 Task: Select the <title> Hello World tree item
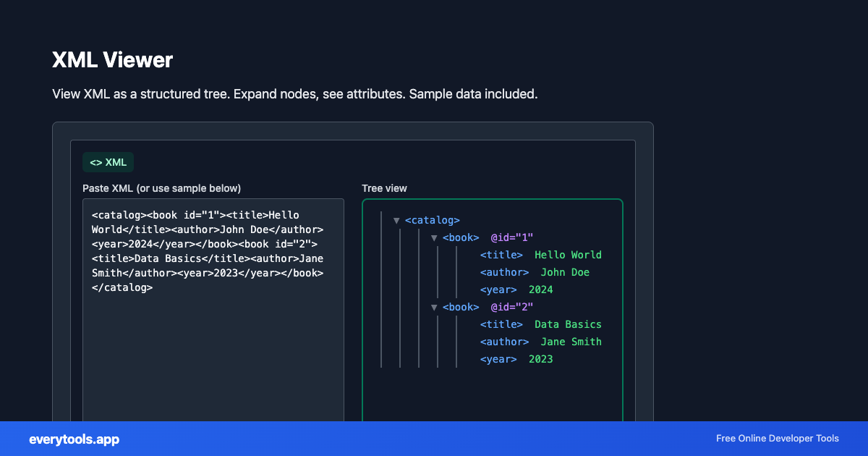click(x=540, y=255)
